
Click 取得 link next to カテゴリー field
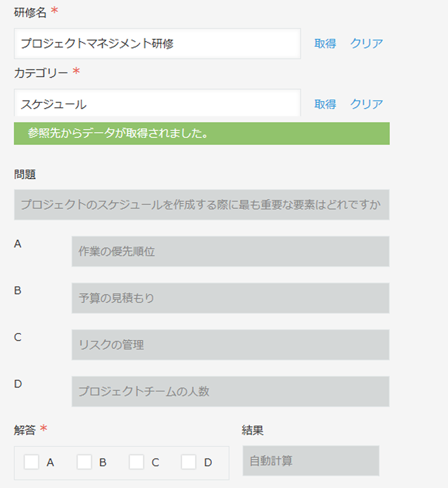325,104
